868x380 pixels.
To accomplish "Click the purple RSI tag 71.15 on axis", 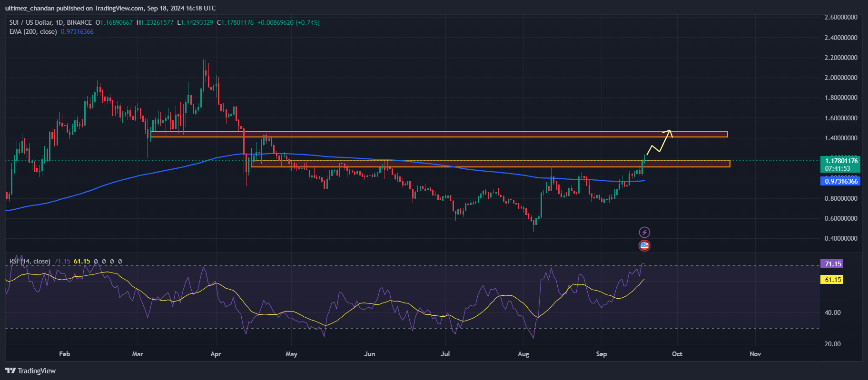I will (832, 264).
